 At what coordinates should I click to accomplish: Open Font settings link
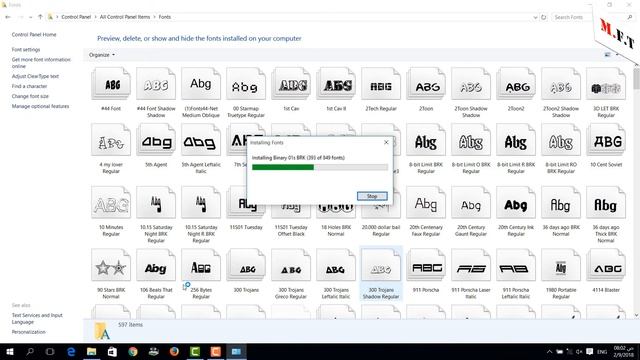pyautogui.click(x=26, y=49)
